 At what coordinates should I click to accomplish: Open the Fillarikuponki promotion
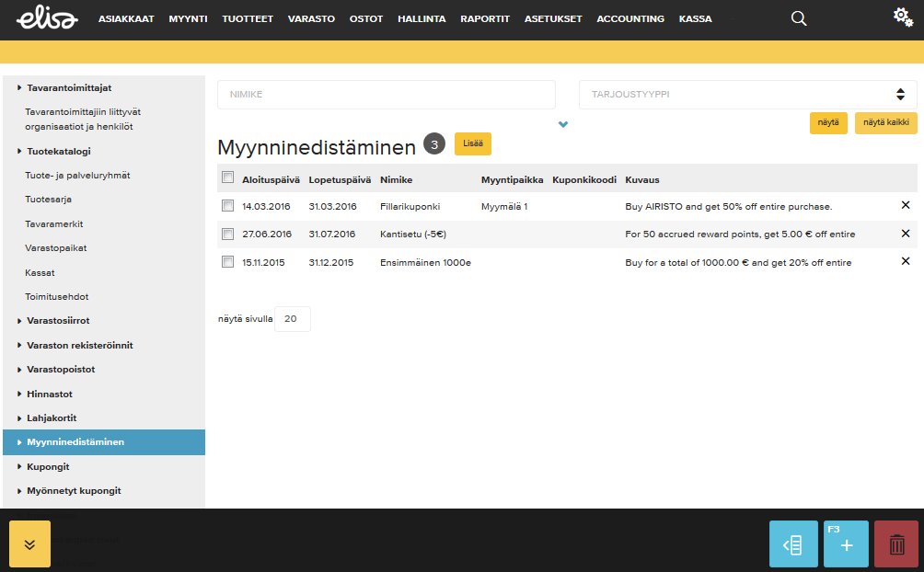(410, 206)
